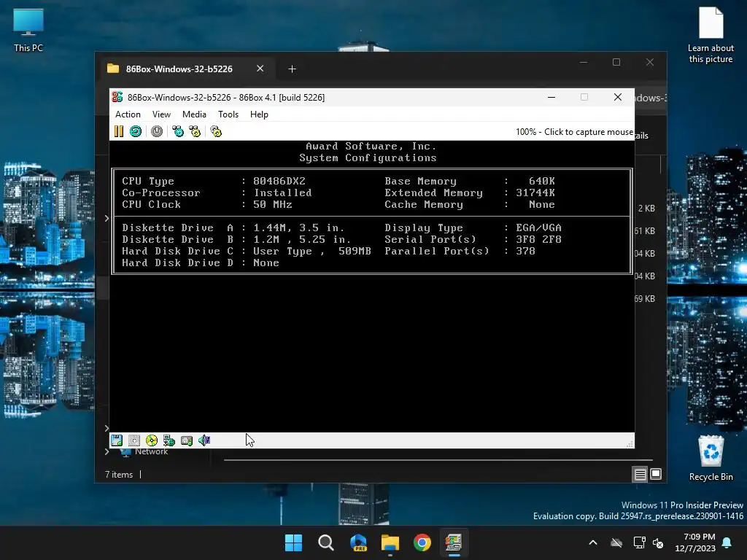Send Ctrl+Alt+Del to the emulated machine
Viewport: 747px width, 560px height.
tap(178, 131)
